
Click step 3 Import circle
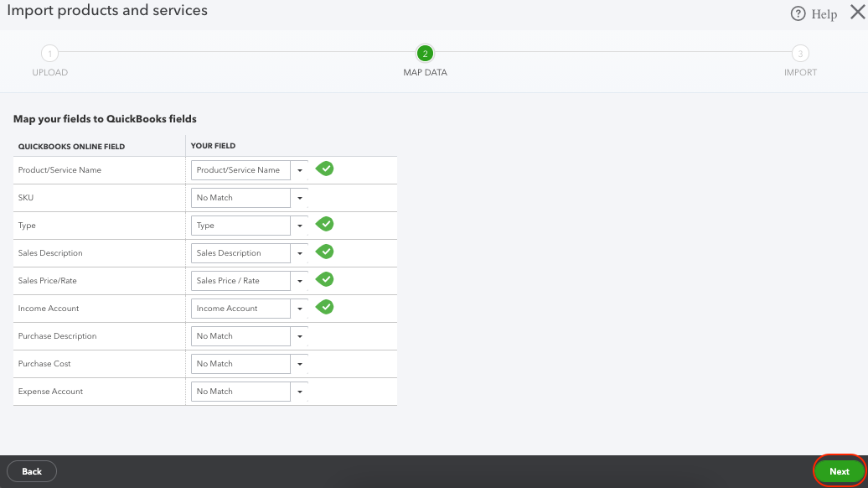[800, 54]
